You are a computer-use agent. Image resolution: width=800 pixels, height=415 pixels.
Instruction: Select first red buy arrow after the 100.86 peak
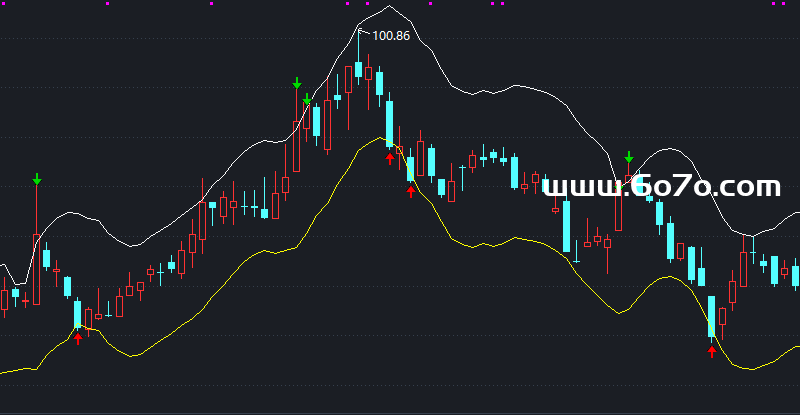tap(390, 158)
